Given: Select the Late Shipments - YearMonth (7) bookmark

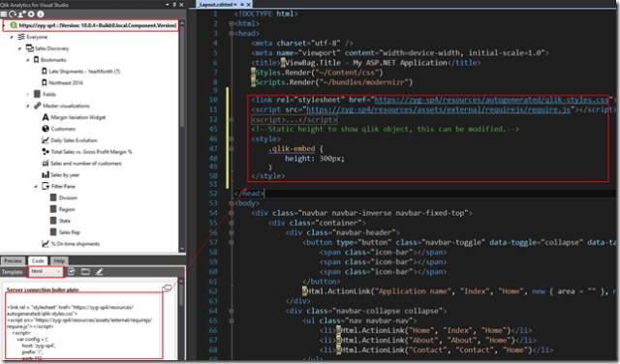Looking at the screenshot, I should [84, 71].
